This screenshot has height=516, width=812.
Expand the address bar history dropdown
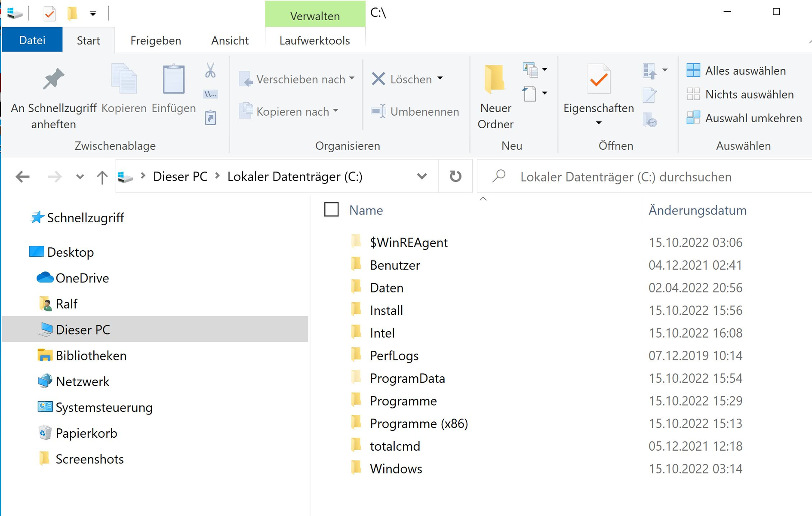pos(422,176)
